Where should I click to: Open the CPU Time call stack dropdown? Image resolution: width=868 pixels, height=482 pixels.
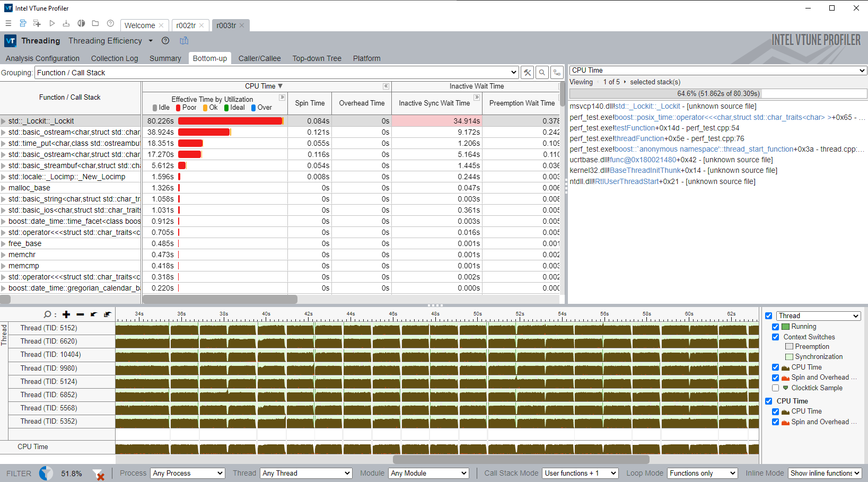pos(718,71)
